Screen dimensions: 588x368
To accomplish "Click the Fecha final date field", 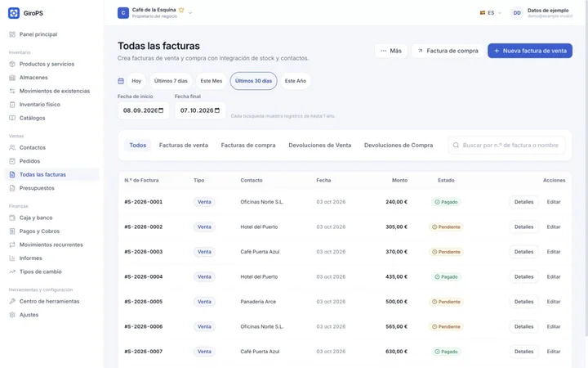I will [200, 110].
